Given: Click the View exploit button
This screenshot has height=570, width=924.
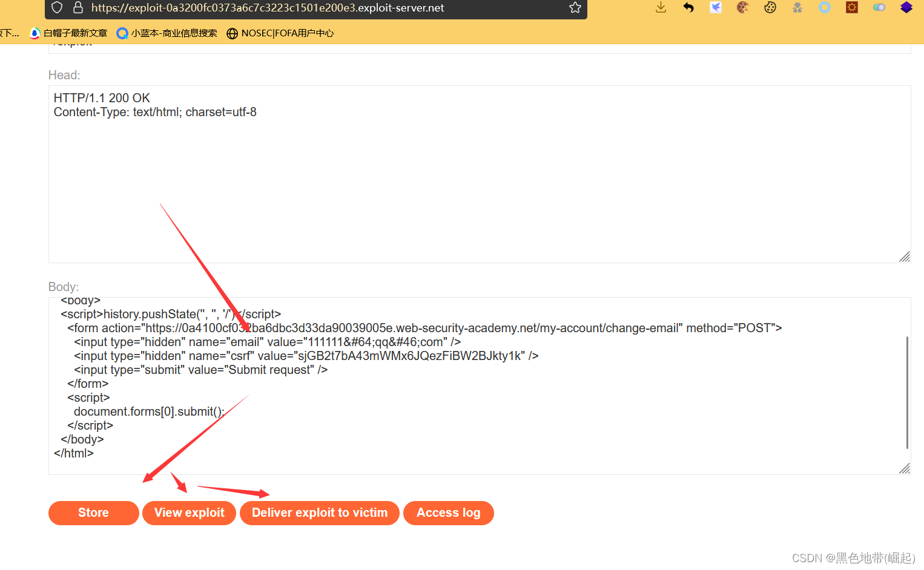Looking at the screenshot, I should (x=190, y=513).
